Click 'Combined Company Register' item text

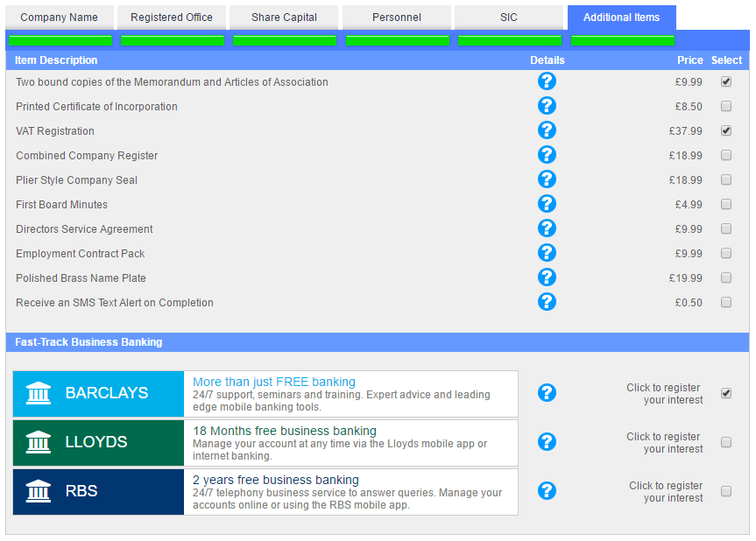tap(87, 156)
